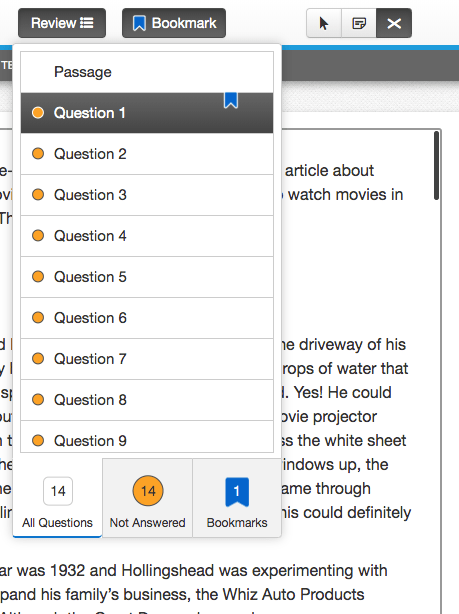Select the sticky note tool

pos(359,23)
